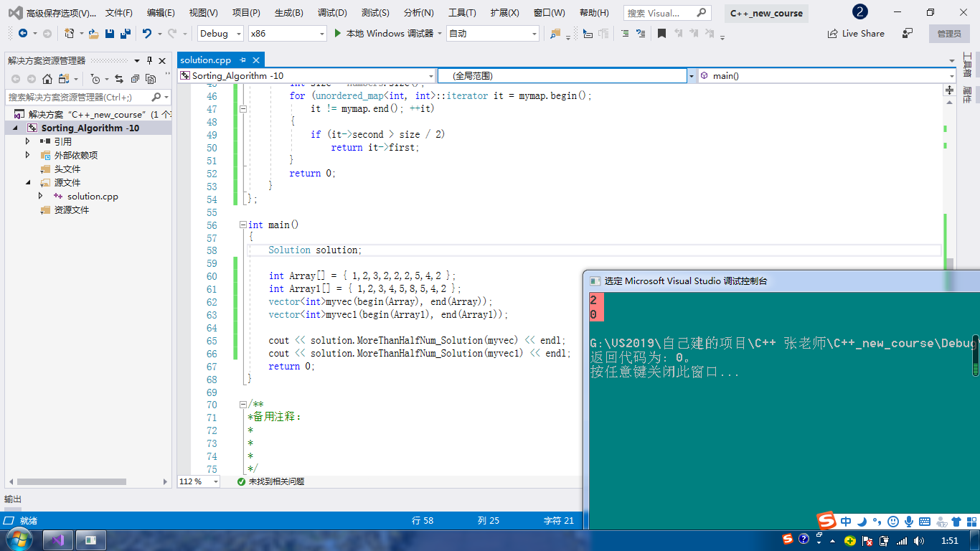Open the (全局范围) scope dropdown
Image resolution: width=980 pixels, height=551 pixels.
692,76
